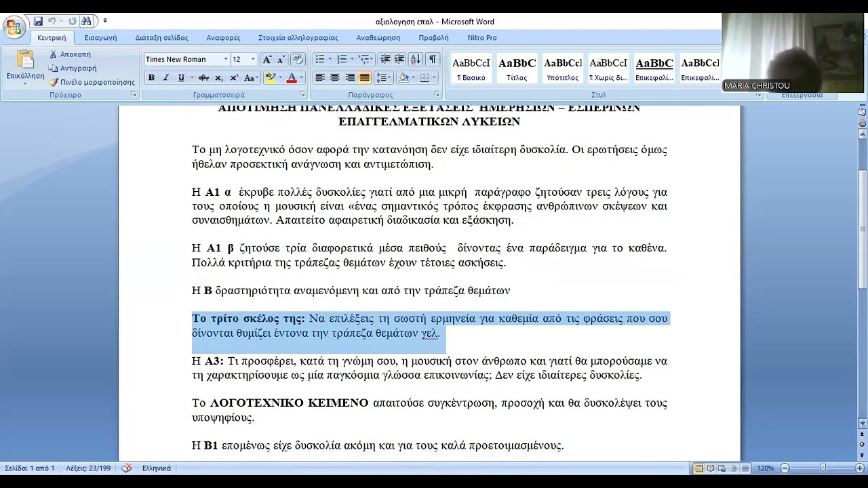The image size is (868, 488).
Task: Cut selection with Αποκοπή
Action: pyautogui.click(x=70, y=54)
